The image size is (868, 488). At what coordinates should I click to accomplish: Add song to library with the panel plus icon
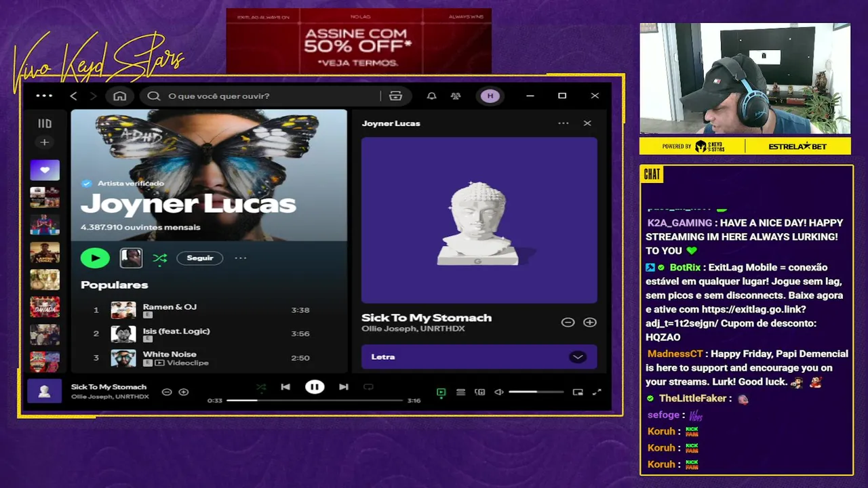point(590,323)
